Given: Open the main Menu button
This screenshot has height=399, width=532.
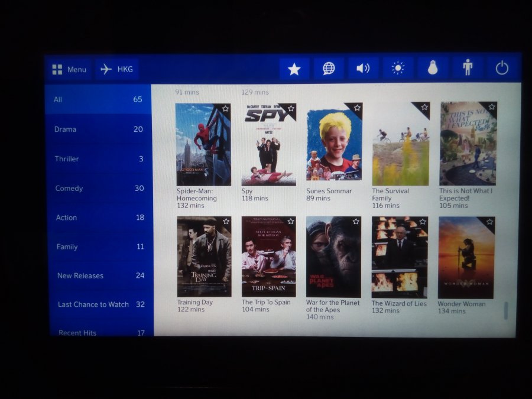Looking at the screenshot, I should (x=69, y=70).
